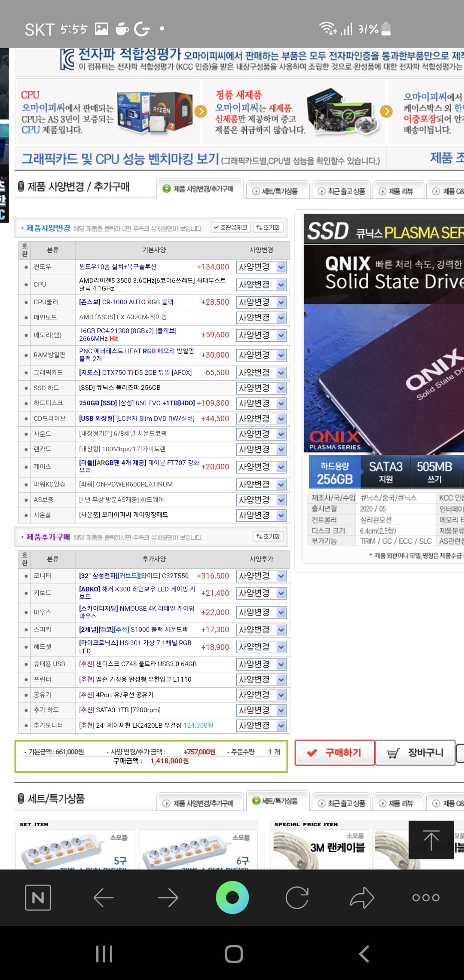Open 6구 power strip set item thumbnail
Screen dimensions: 464x980
(x=198, y=850)
